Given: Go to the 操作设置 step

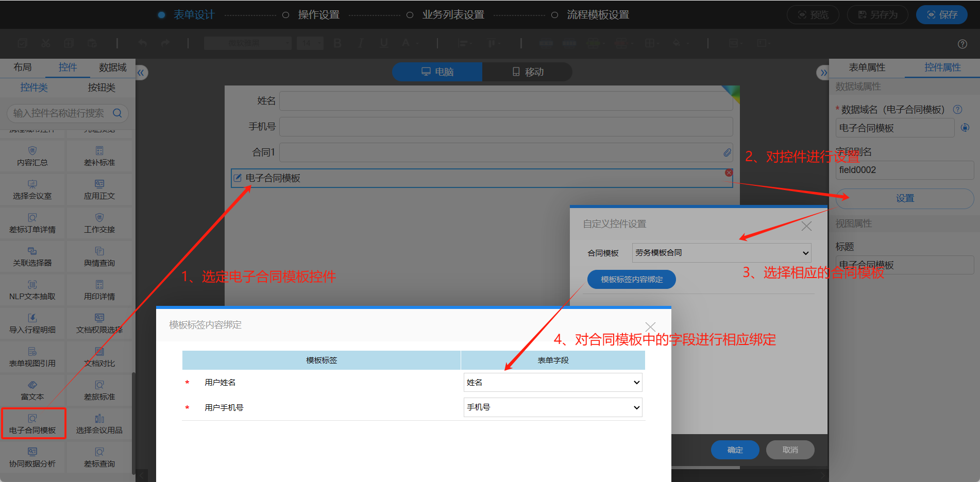Looking at the screenshot, I should [318, 15].
